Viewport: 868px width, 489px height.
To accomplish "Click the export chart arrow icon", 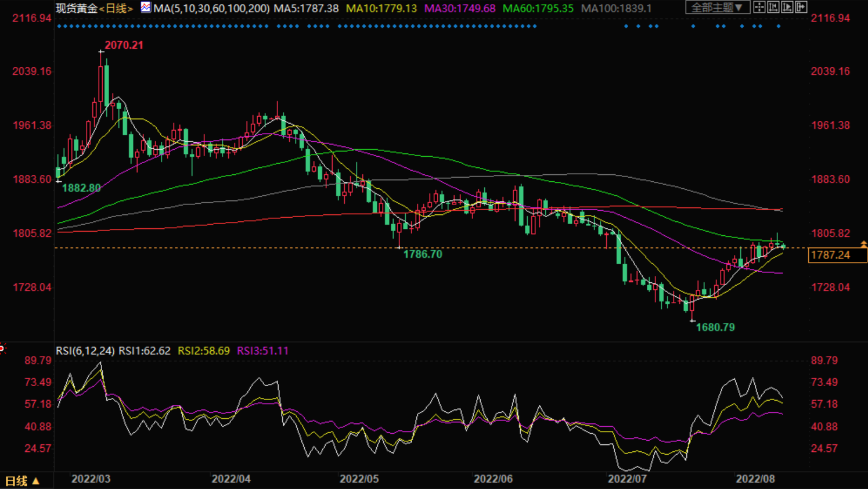I will tap(801, 7).
